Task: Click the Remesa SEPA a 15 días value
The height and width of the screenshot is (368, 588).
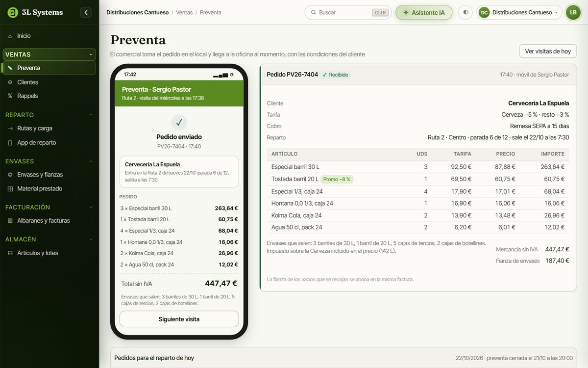Action: click(x=539, y=126)
